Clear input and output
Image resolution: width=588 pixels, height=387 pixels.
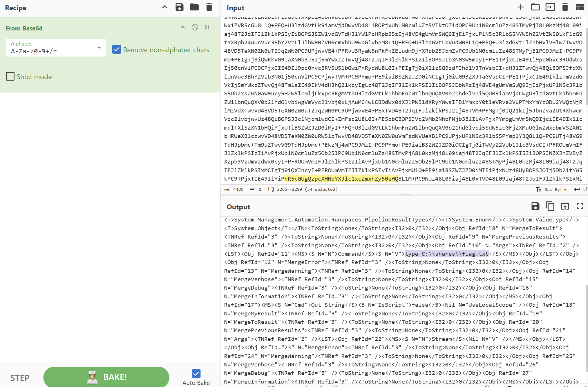tap(565, 7)
